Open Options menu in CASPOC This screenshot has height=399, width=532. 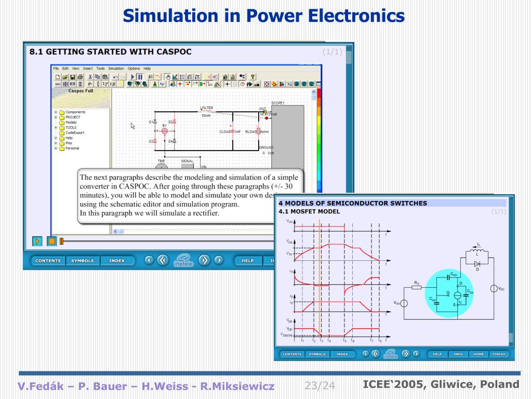[x=134, y=68]
